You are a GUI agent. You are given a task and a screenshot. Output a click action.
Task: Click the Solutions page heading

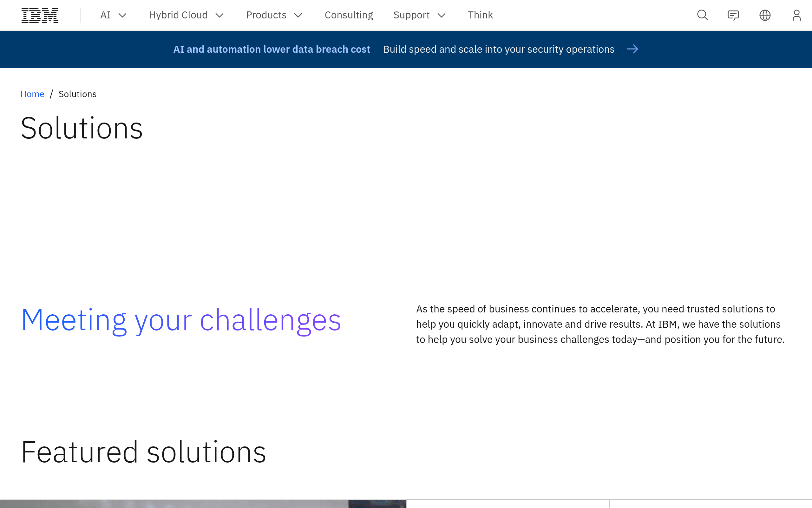82,128
